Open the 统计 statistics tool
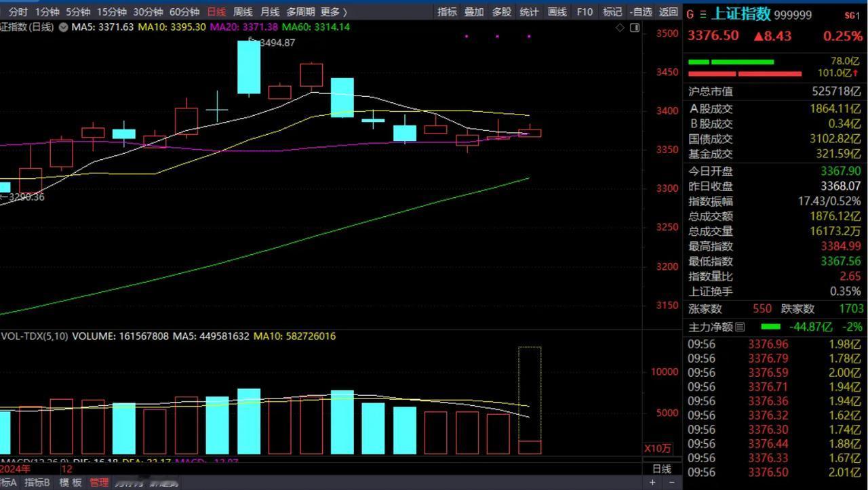The height and width of the screenshot is (490, 868). coord(529,12)
